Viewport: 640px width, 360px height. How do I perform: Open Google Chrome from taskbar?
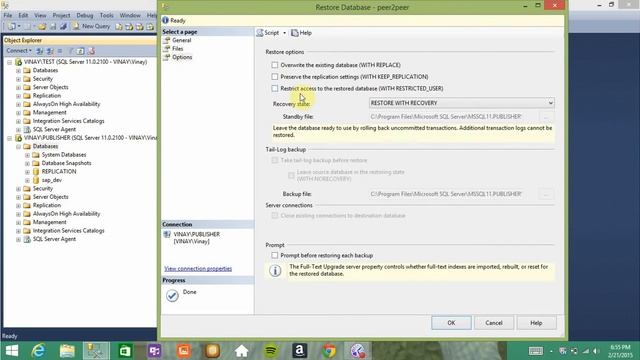point(329,351)
